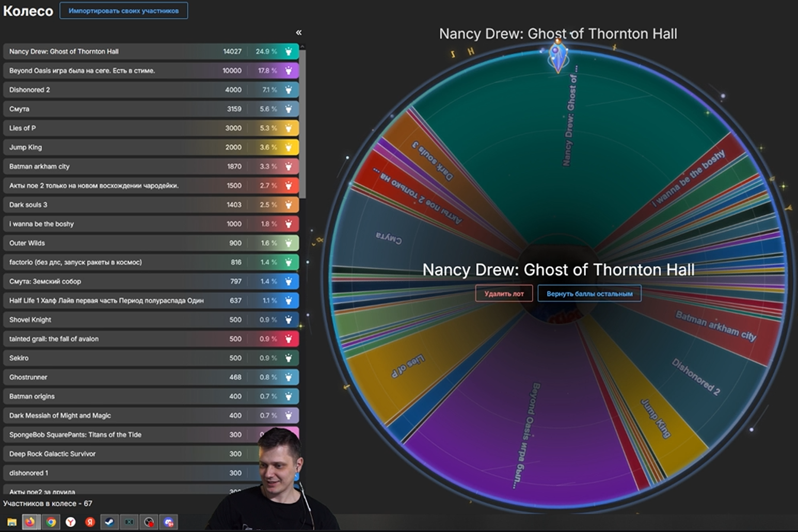
Task: Open Discord from the taskbar
Action: (169, 522)
